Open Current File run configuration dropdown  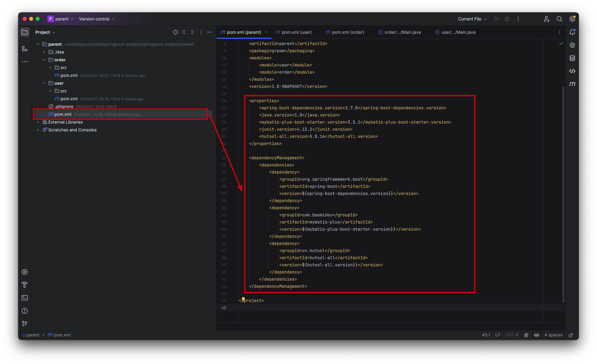click(472, 19)
